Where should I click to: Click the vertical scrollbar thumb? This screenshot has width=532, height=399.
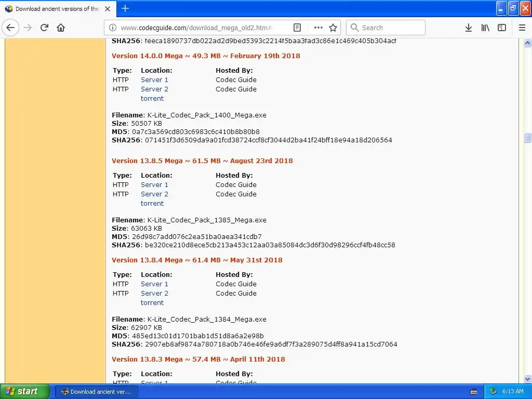[x=527, y=138]
